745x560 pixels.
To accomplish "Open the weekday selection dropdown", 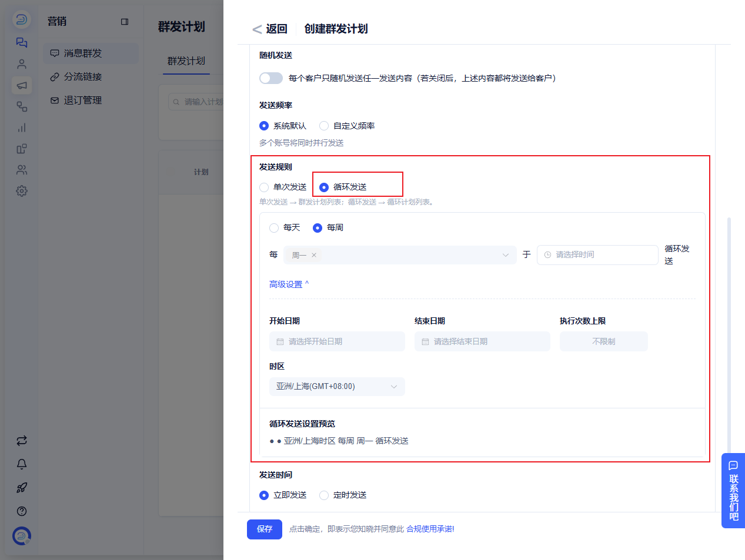I will pyautogui.click(x=400, y=255).
